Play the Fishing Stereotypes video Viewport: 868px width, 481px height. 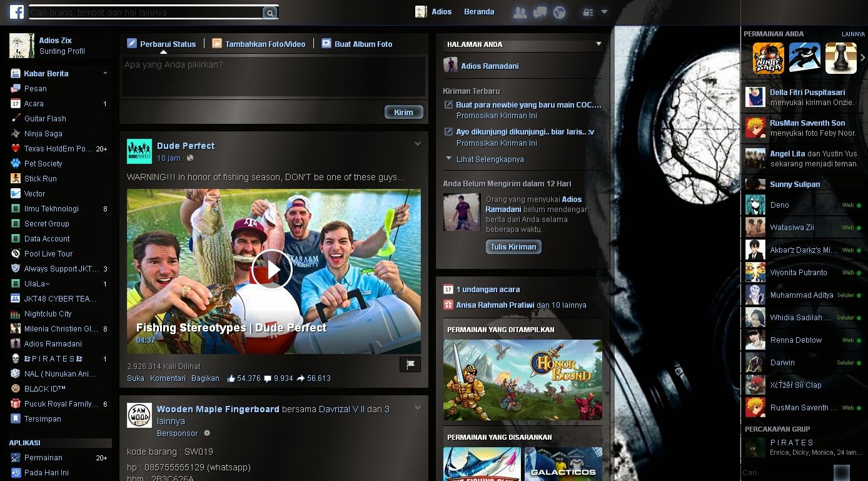pyautogui.click(x=272, y=270)
